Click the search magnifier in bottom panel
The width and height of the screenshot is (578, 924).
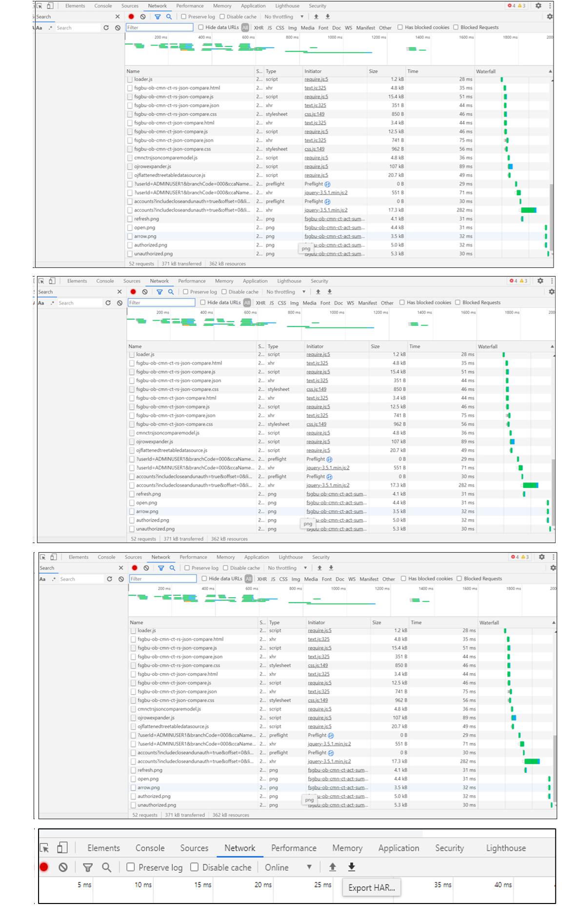tap(106, 867)
